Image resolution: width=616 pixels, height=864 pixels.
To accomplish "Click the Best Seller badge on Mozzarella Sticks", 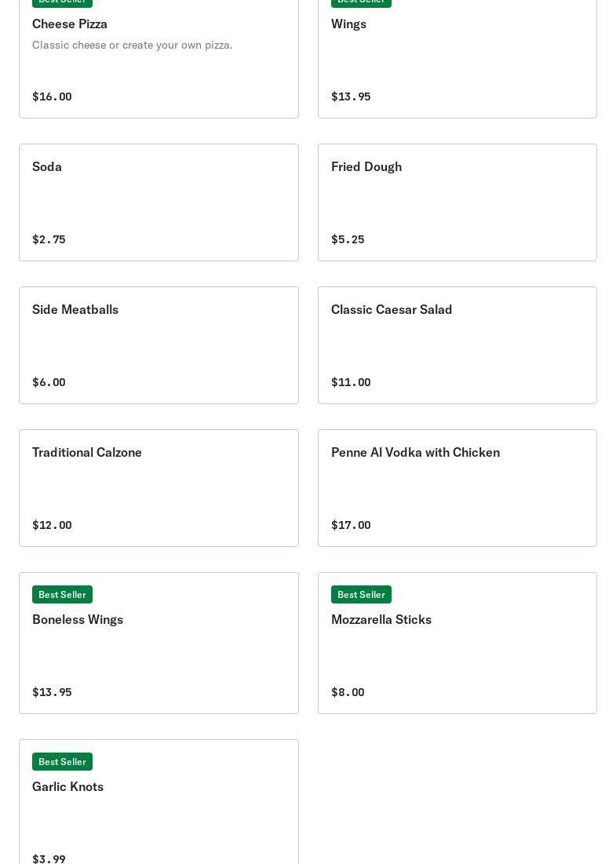I will click(x=361, y=595).
